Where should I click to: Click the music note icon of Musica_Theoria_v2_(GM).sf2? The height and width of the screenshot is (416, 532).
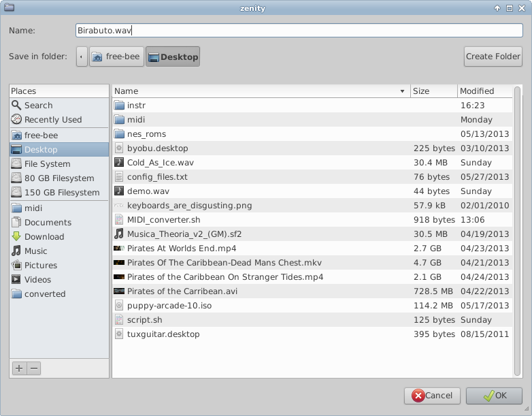(119, 234)
